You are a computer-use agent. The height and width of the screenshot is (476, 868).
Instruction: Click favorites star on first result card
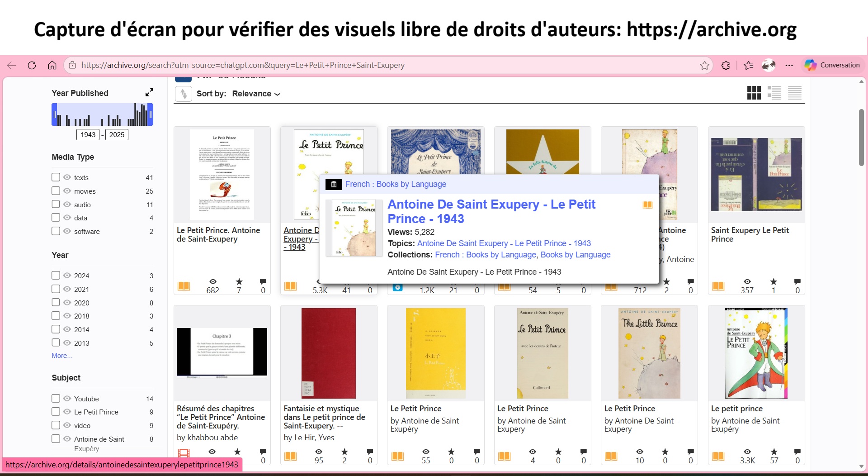tap(239, 281)
